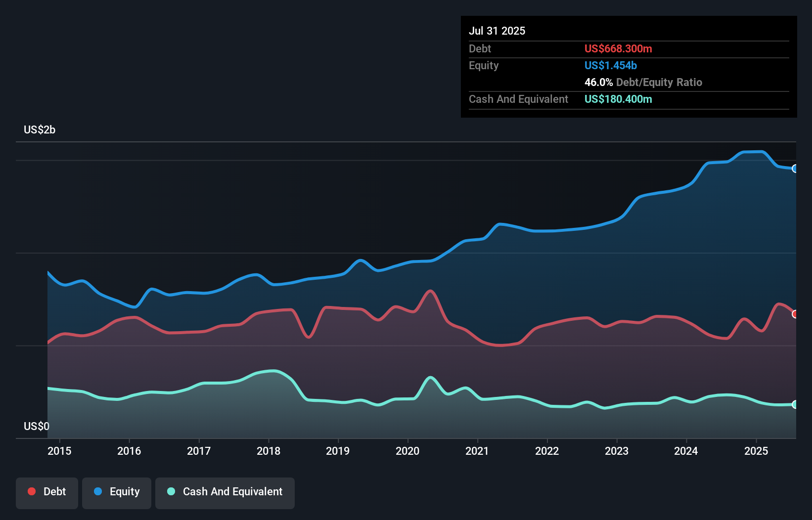Select the 2015 year label
The height and width of the screenshot is (520, 812).
59,451
